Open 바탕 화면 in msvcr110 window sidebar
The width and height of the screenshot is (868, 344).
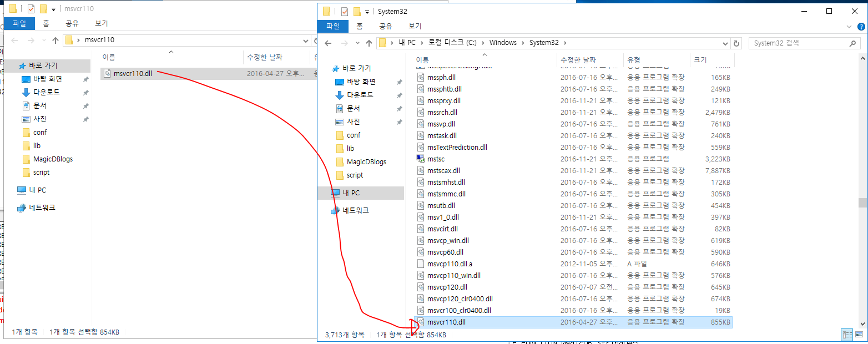(47, 79)
